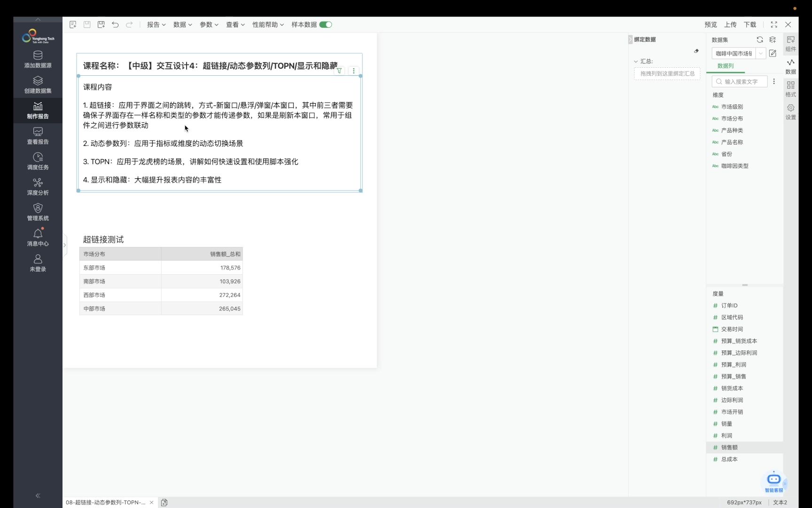Viewport: 812px width, 508px height.
Task: Click the save-as icon in toolbar
Action: click(x=101, y=24)
